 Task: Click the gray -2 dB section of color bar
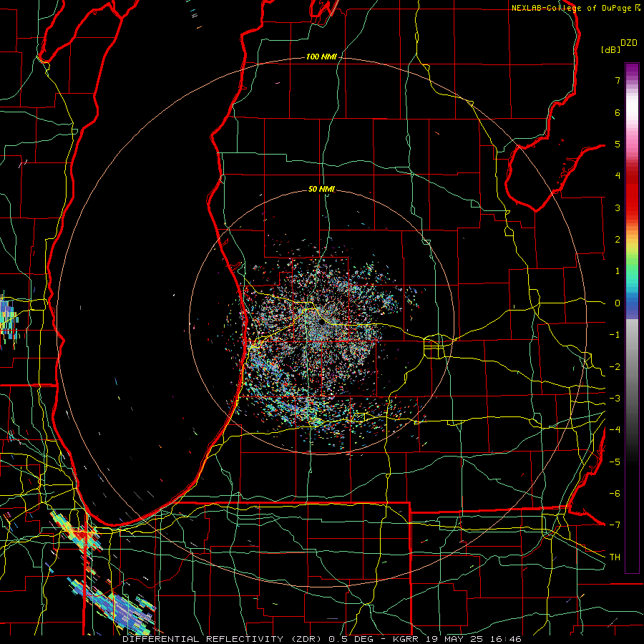(x=632, y=367)
